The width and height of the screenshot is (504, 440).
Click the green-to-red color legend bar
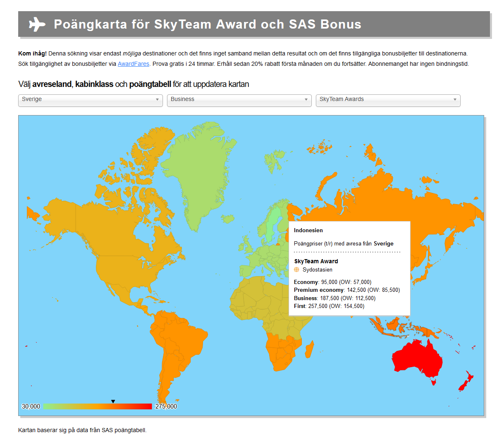(x=97, y=406)
